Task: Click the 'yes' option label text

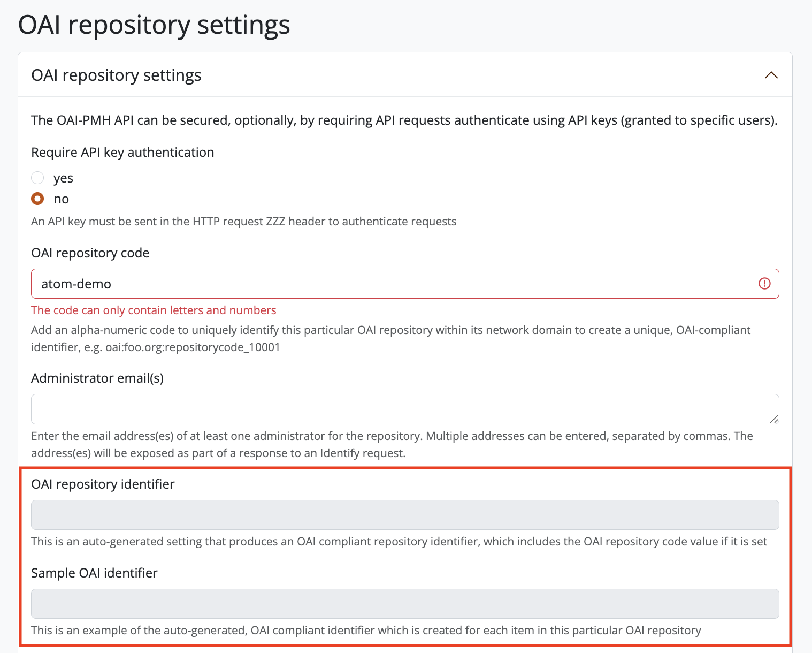Action: [x=63, y=178]
